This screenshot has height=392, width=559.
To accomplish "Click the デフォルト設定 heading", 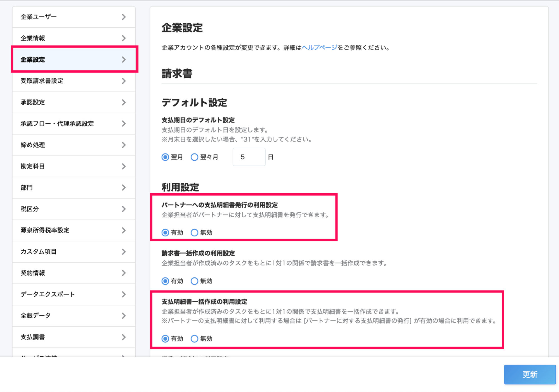I will click(x=194, y=103).
